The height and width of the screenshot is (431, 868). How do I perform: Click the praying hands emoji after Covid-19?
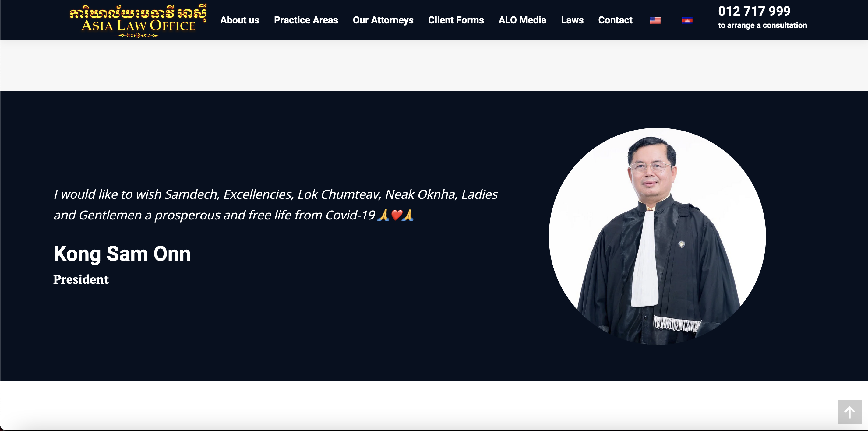(x=383, y=215)
